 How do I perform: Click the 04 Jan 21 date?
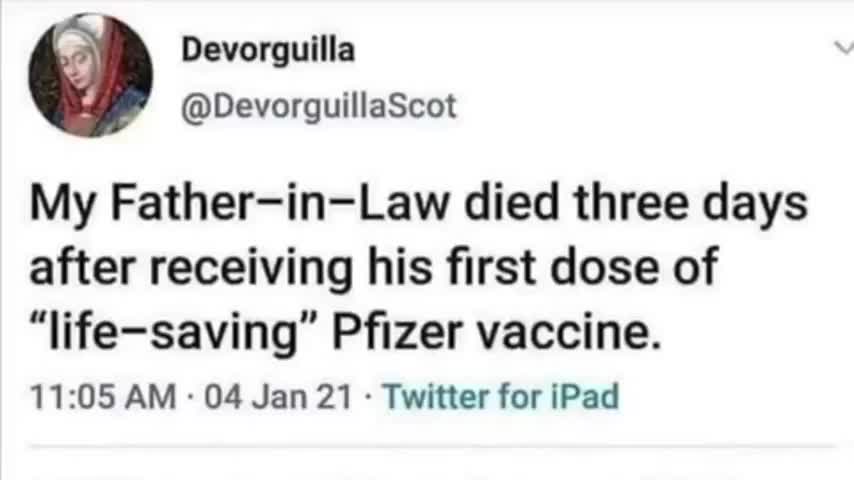click(277, 397)
